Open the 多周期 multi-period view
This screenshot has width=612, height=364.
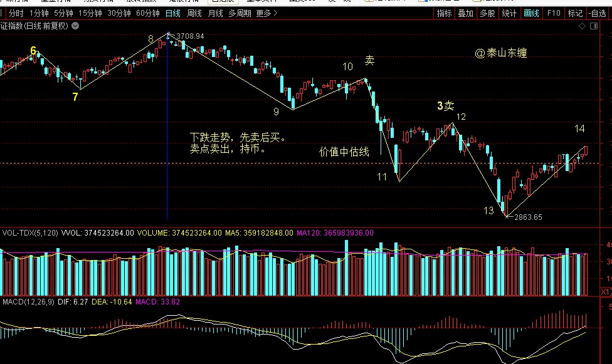(240, 13)
